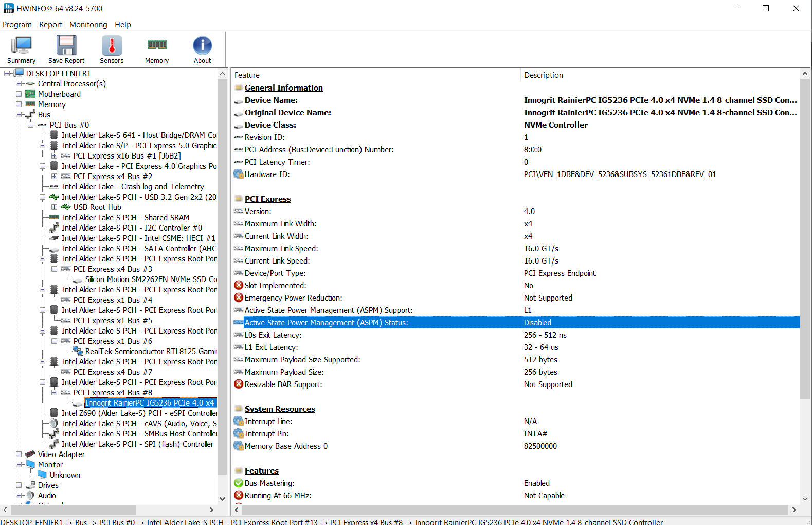Select the ASPM Status row
The height and width of the screenshot is (525, 812).
516,322
